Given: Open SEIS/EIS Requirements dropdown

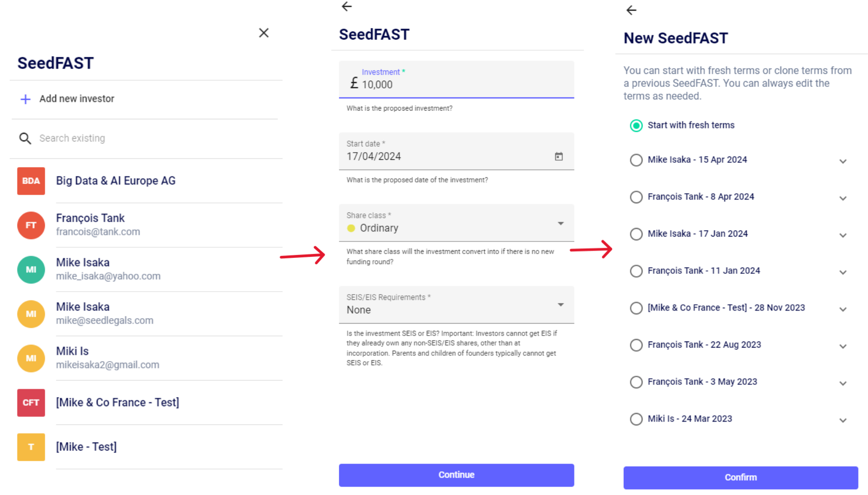Looking at the screenshot, I should 560,305.
